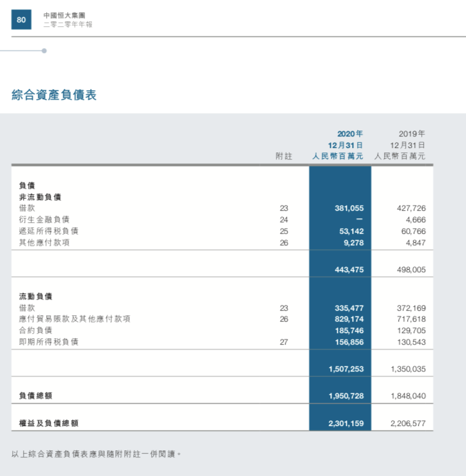Select the 負債總額 row label
Screen dimensions: 466x476
(x=36, y=396)
